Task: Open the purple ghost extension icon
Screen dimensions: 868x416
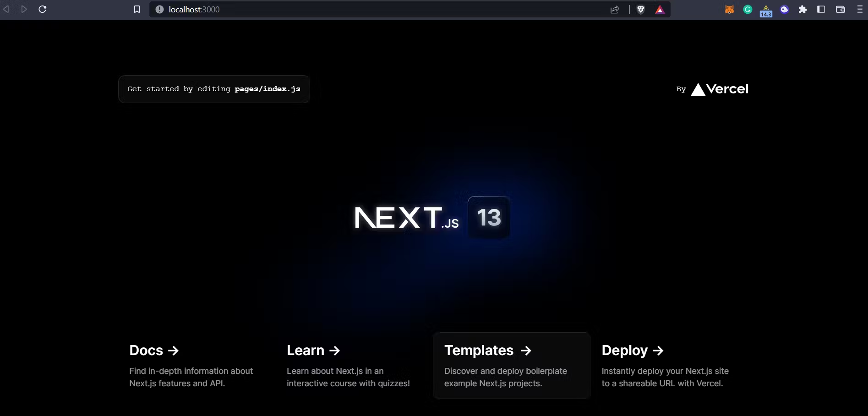Action: [x=785, y=10]
